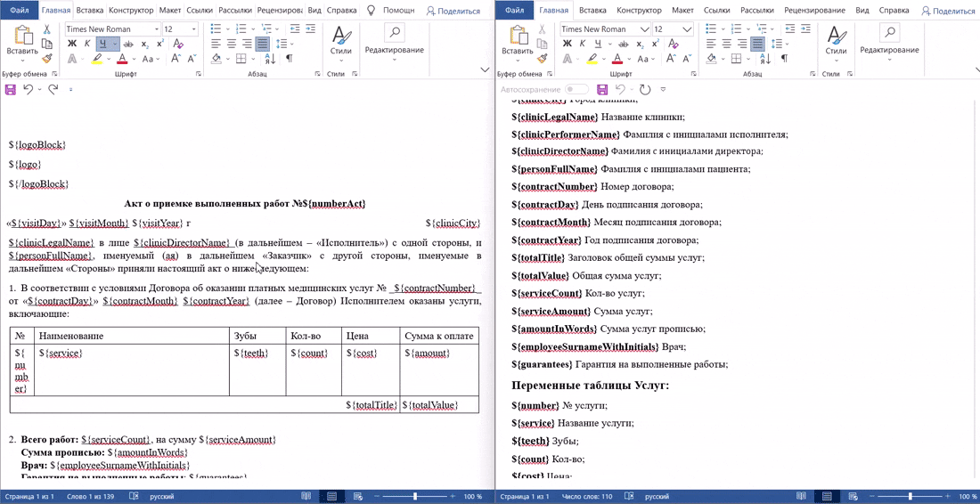Click the Cut scissors icon in left window

[x=47, y=29]
